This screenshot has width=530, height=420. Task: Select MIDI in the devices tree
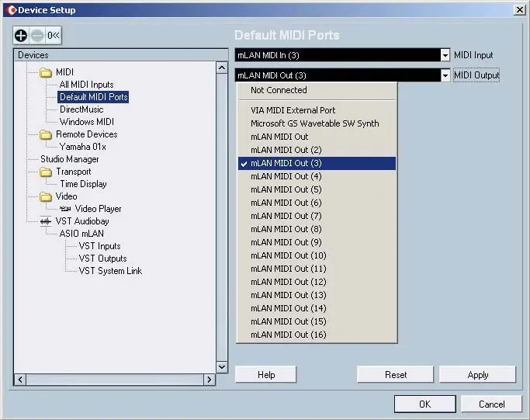[x=64, y=72]
